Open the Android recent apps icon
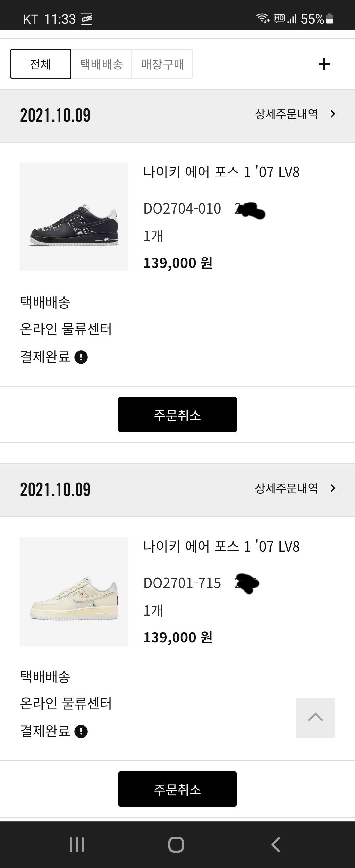This screenshot has height=868, width=355. coord(77,844)
